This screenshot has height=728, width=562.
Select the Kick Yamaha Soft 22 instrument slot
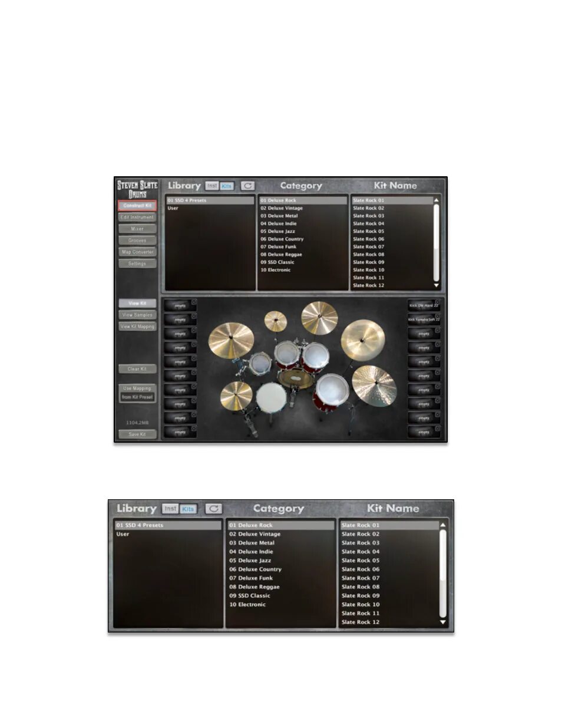coord(424,319)
